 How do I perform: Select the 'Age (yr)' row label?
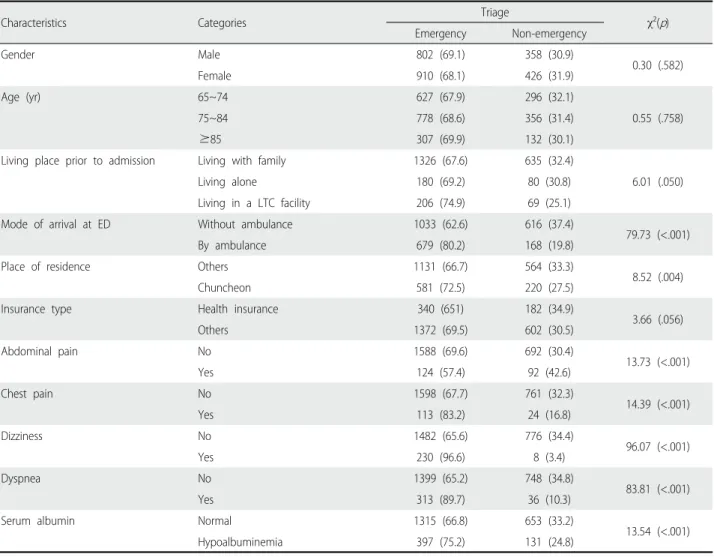[x=20, y=97]
